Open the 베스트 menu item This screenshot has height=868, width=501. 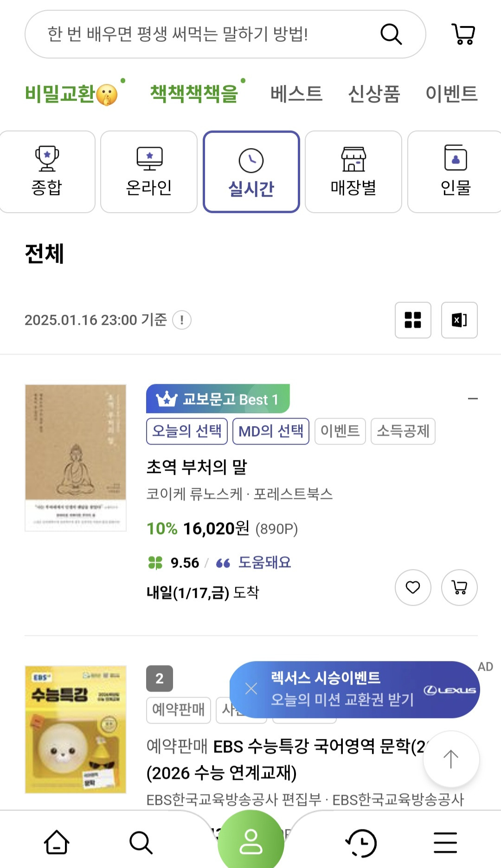(x=296, y=94)
